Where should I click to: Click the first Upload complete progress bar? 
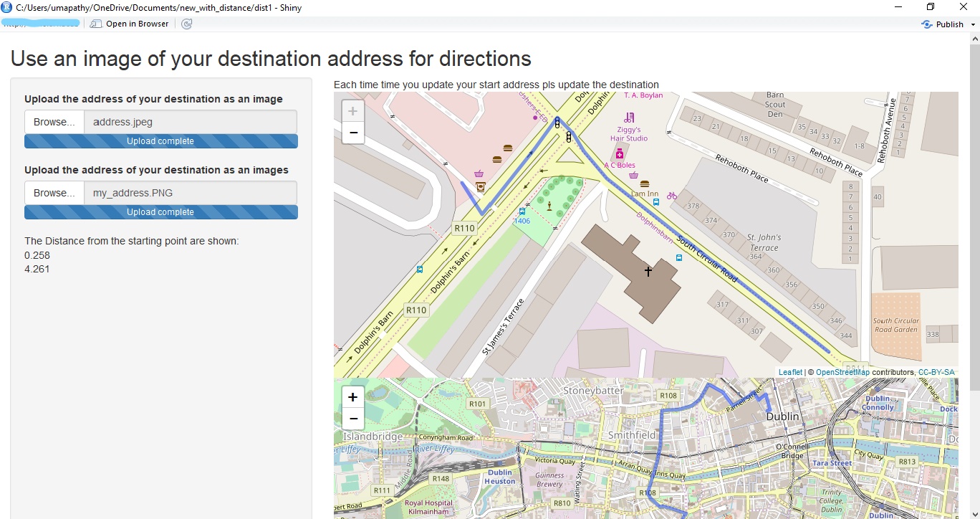[161, 141]
